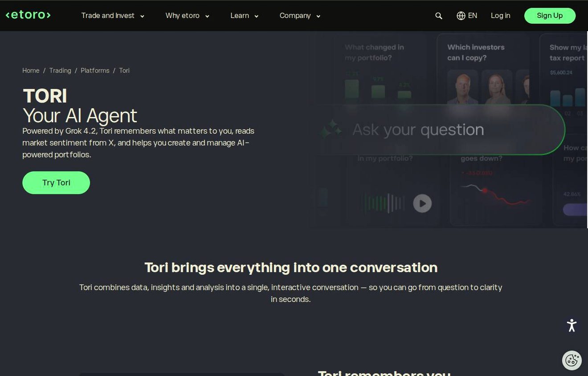Click the Log in link
Screen dimensions: 588x376
pyautogui.click(x=501, y=16)
